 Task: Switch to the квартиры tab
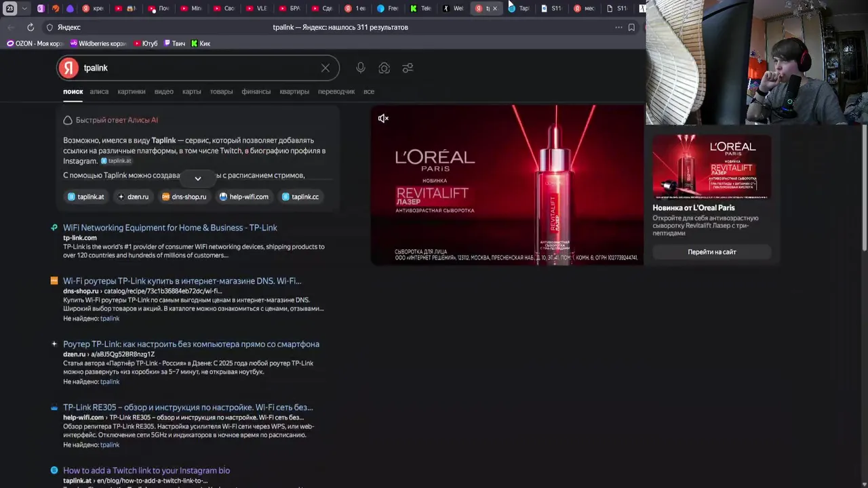point(294,91)
